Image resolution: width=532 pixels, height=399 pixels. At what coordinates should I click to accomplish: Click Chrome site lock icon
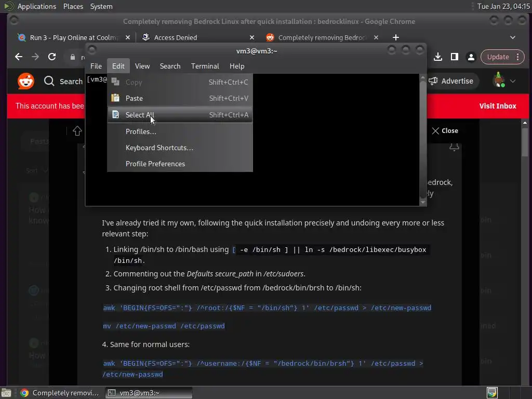point(73,57)
